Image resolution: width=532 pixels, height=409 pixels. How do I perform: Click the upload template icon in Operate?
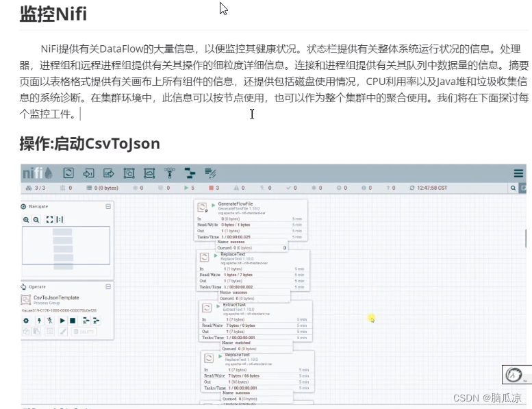(97, 321)
